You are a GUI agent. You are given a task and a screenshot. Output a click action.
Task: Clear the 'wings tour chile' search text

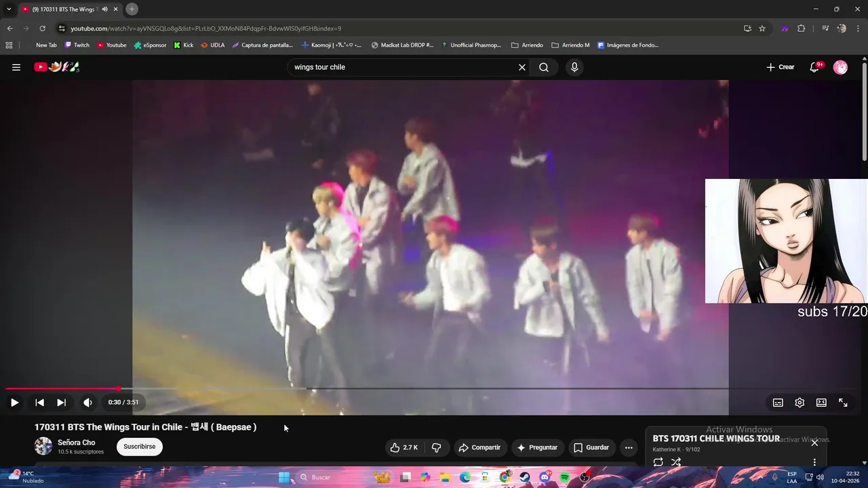click(522, 67)
